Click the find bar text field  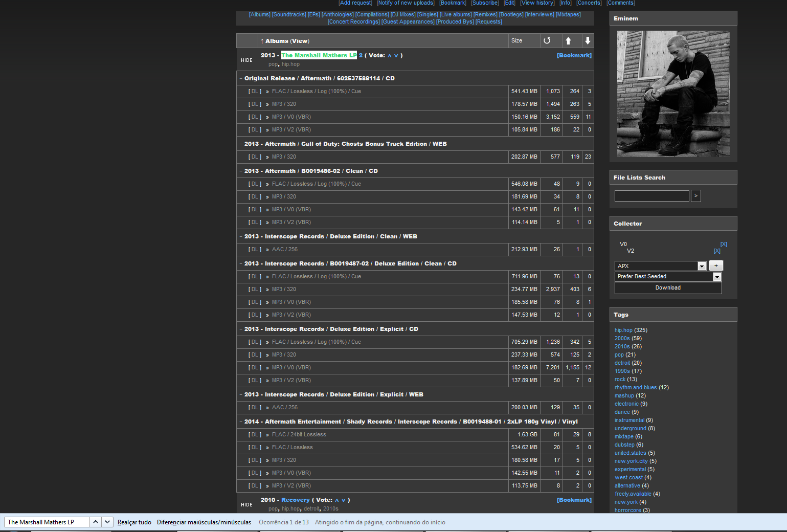47,522
